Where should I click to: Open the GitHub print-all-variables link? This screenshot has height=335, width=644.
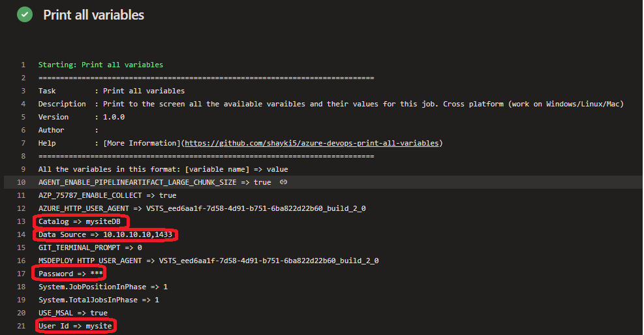tap(312, 143)
